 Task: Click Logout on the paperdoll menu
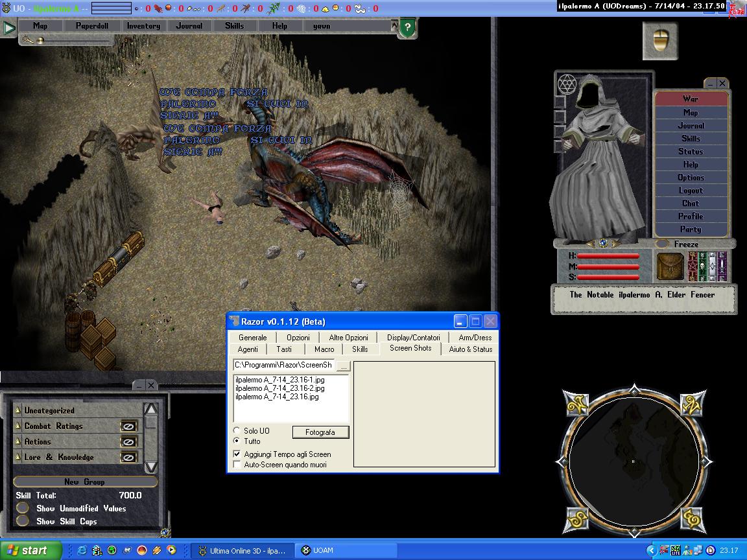tap(691, 190)
